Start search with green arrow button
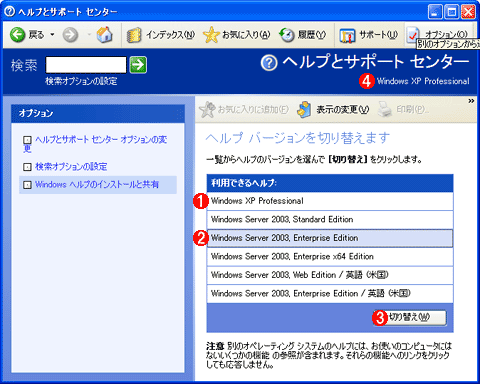Screen dimensions: 480x384 pyautogui.click(x=138, y=64)
